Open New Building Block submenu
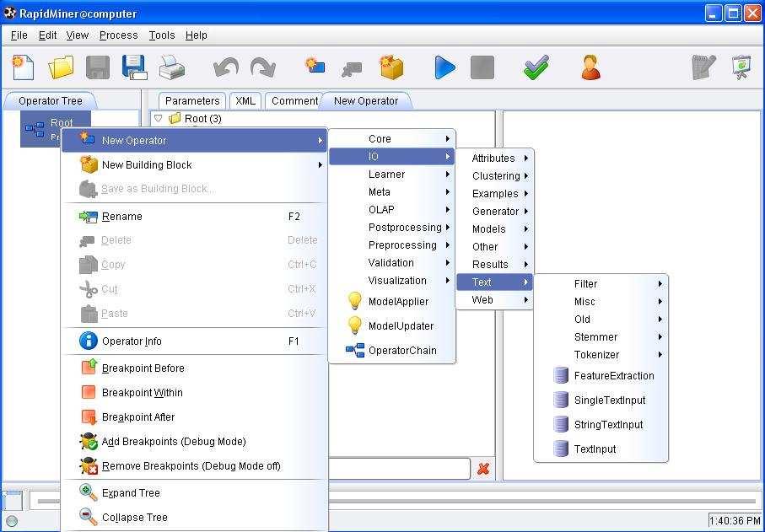The image size is (765, 532). (x=195, y=164)
